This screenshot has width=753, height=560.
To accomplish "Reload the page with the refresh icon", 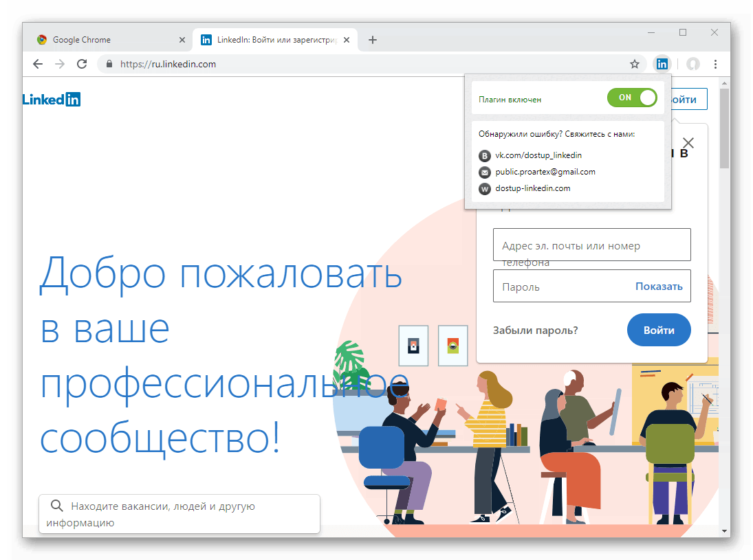I will click(82, 64).
